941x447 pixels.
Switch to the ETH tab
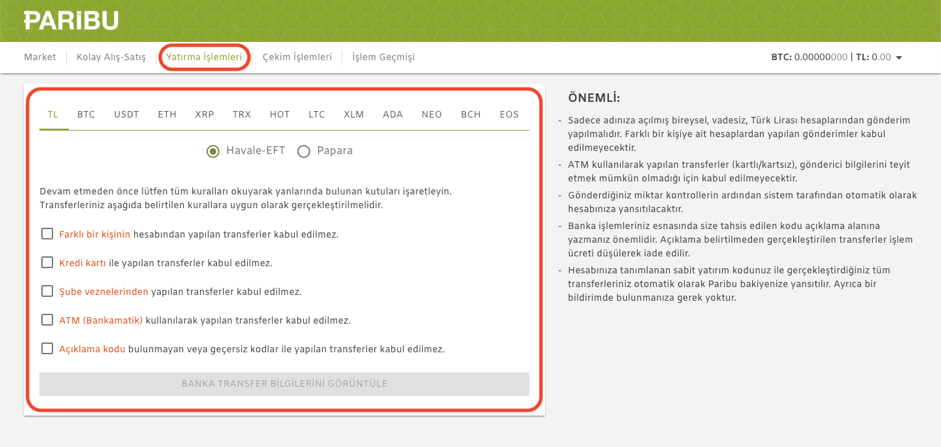167,115
